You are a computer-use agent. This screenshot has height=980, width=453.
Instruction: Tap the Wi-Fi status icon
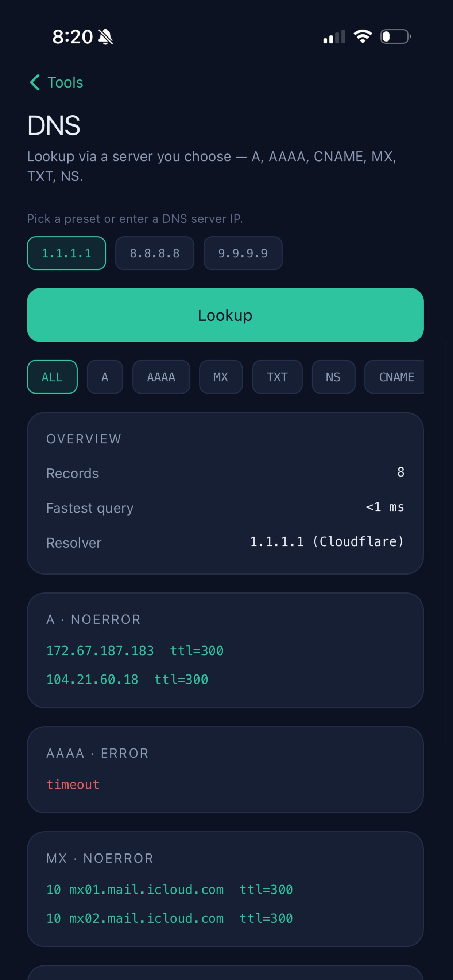[363, 36]
